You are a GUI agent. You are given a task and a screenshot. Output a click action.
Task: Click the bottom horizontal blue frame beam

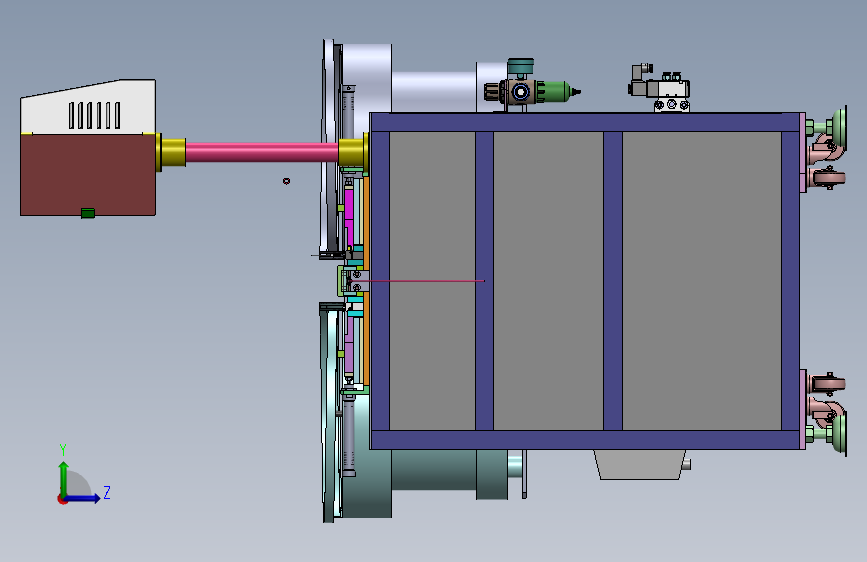585,440
